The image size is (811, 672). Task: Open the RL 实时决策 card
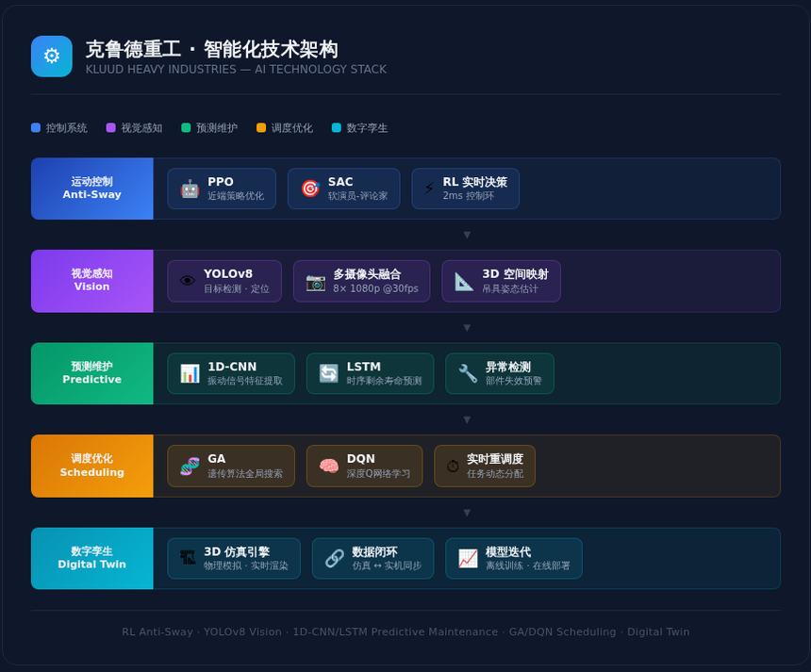click(466, 188)
